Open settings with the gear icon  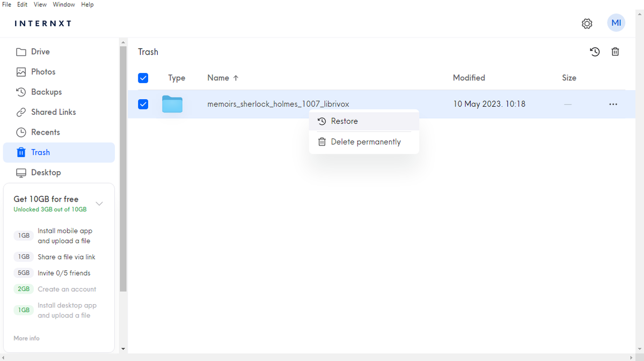587,24
